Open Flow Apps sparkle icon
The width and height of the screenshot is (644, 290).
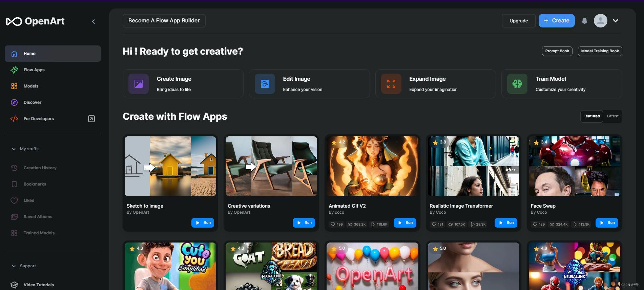click(14, 70)
